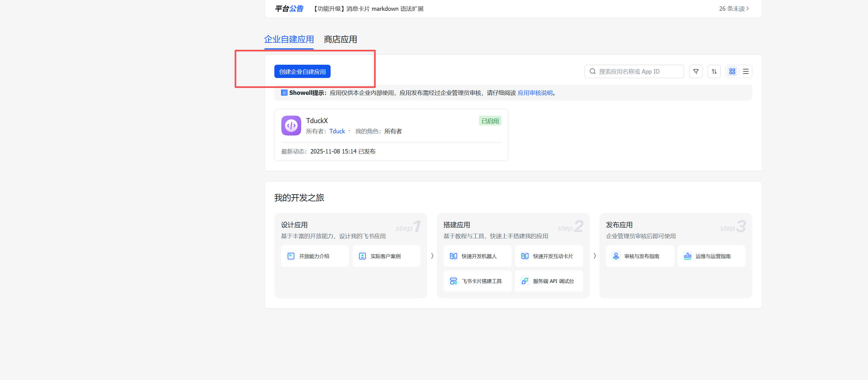Image resolution: width=868 pixels, height=380 pixels.
Task: Click 创建企业自建应用 button
Action: [302, 71]
